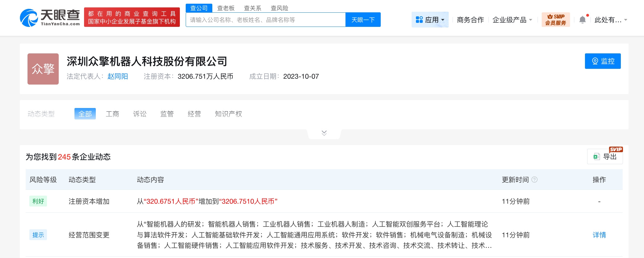Image resolution: width=644 pixels, height=258 pixels.
Task: Open the notification bell
Action: click(x=583, y=20)
